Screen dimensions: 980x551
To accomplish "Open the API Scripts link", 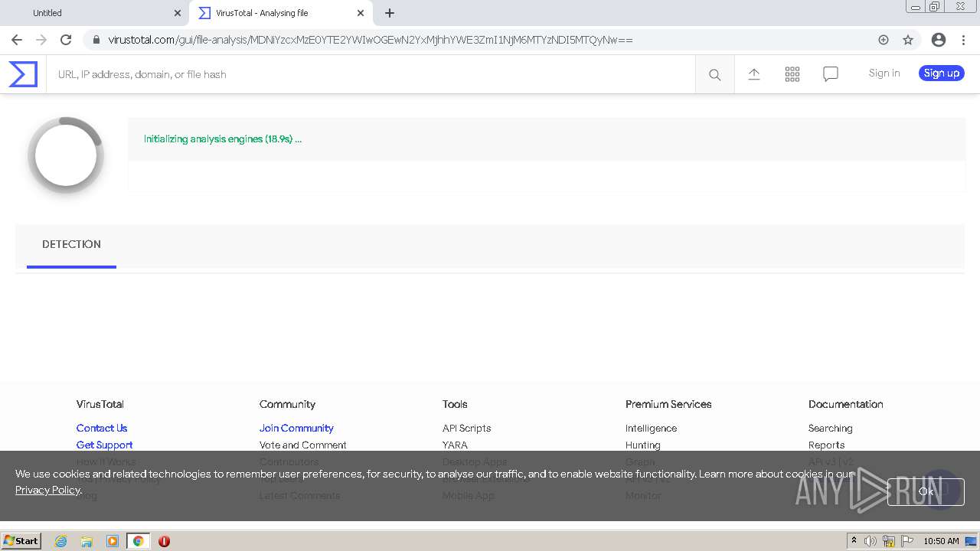I will 466,428.
